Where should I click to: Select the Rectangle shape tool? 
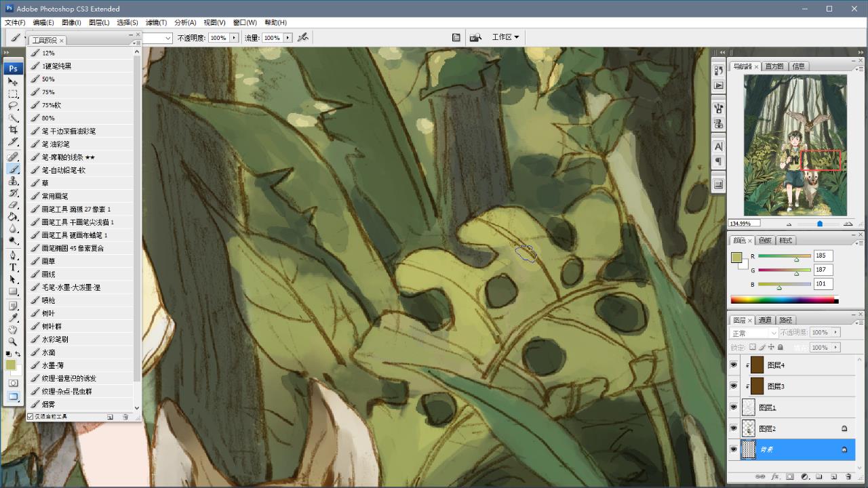point(13,291)
